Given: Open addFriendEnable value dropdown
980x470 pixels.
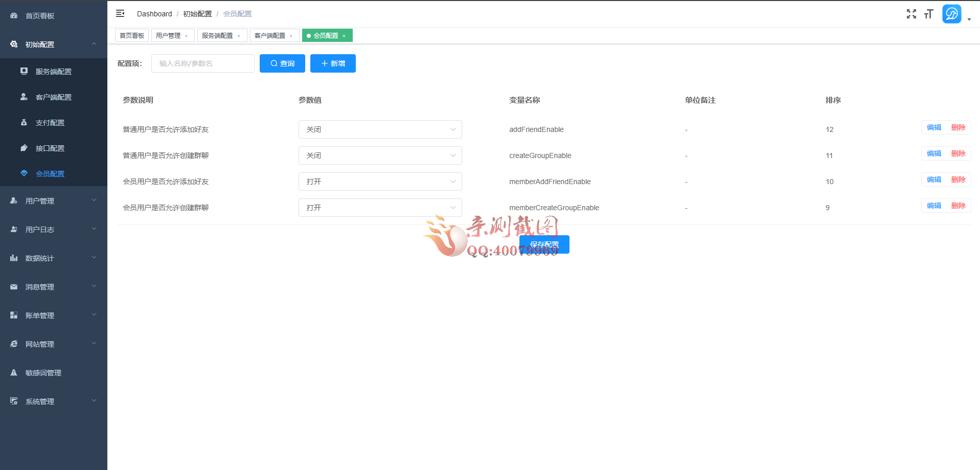Looking at the screenshot, I should pyautogui.click(x=380, y=129).
